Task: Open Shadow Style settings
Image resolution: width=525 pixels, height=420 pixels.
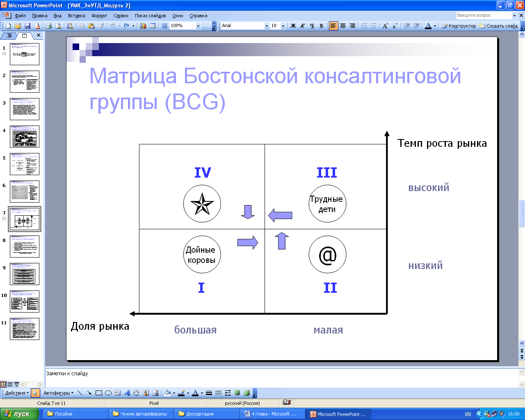Action: pos(237,393)
